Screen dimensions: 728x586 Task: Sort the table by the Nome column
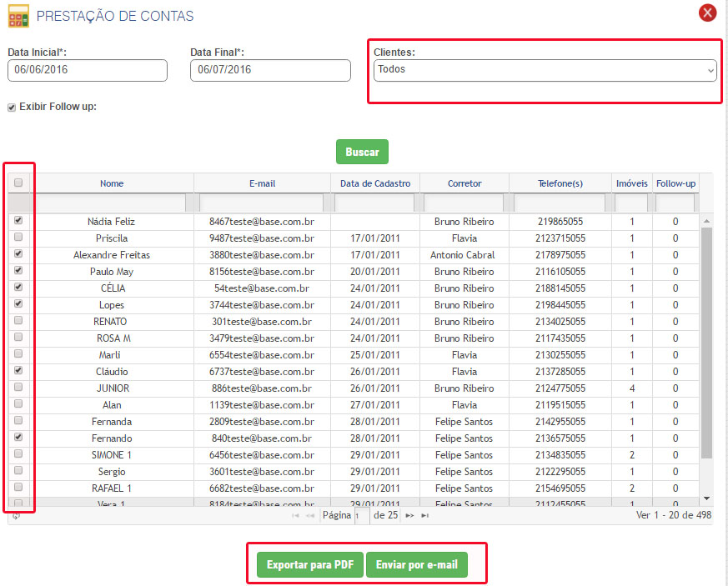coord(112,183)
